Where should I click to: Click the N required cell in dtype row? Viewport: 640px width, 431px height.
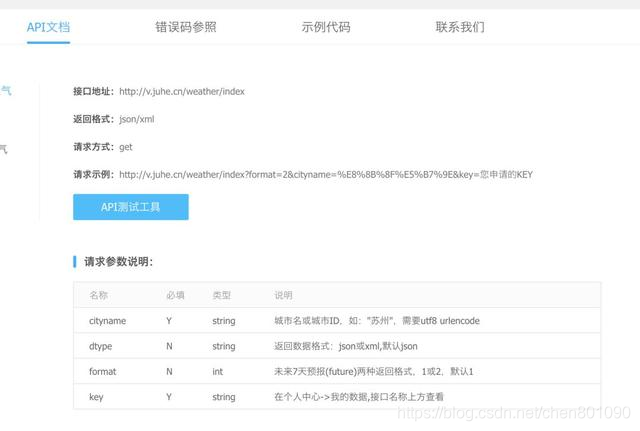[x=169, y=346]
